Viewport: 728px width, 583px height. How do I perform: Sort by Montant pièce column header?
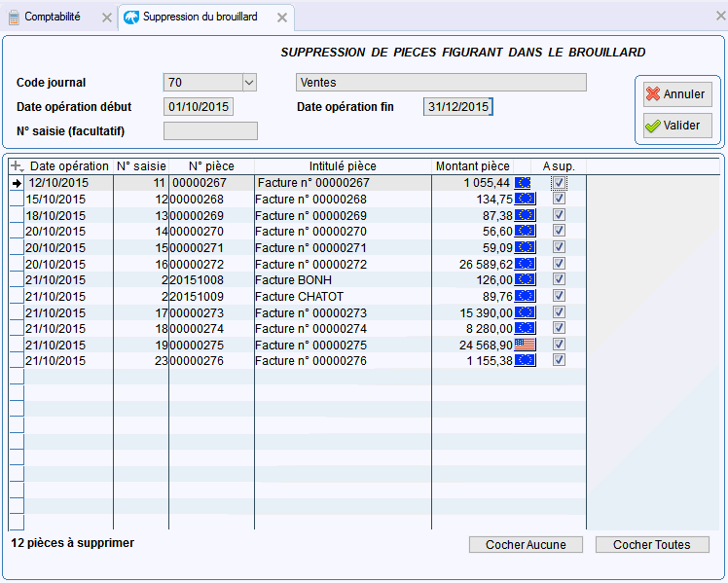tap(473, 166)
